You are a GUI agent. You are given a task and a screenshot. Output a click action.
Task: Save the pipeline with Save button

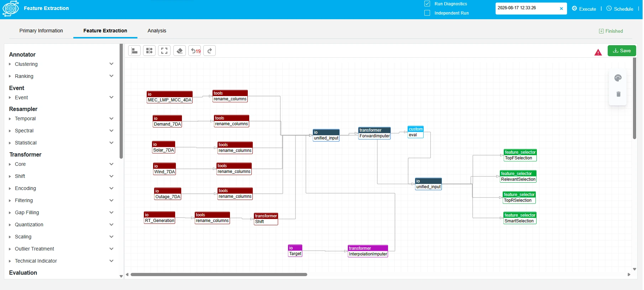coord(622,51)
